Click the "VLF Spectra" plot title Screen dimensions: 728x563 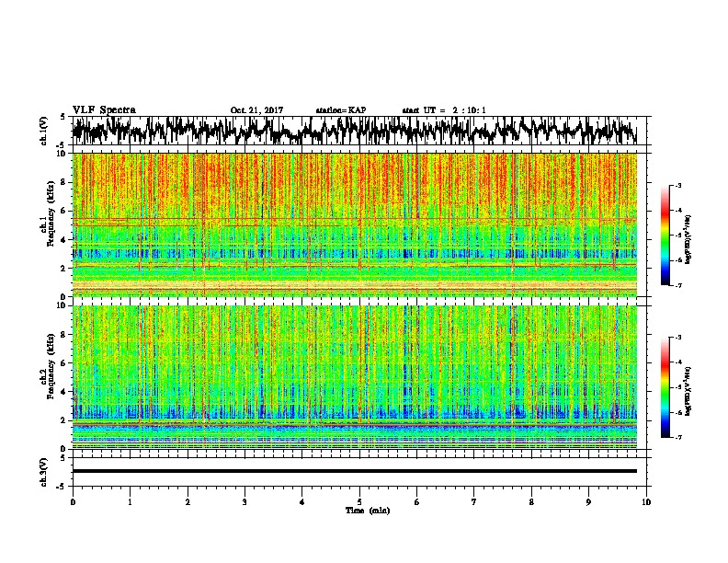coord(104,110)
